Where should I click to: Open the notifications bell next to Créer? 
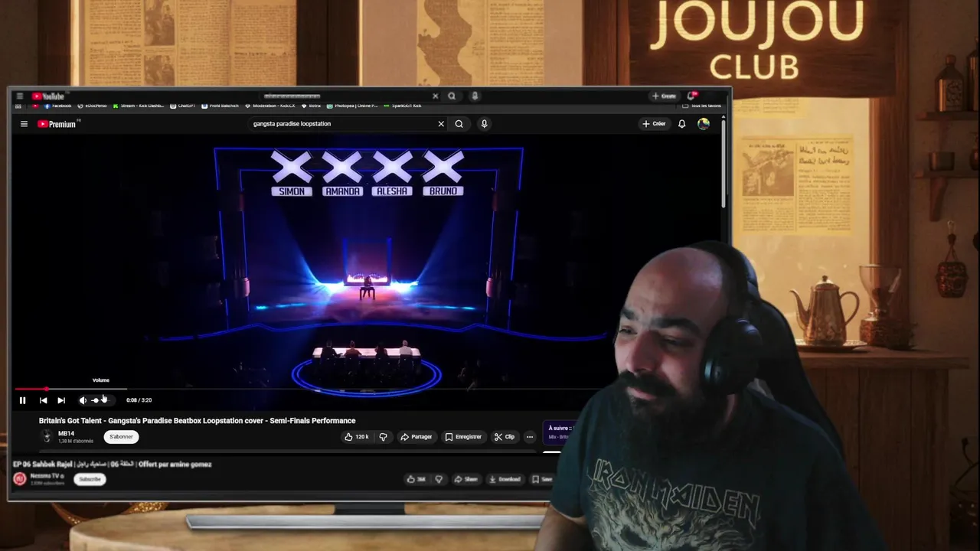pyautogui.click(x=681, y=123)
